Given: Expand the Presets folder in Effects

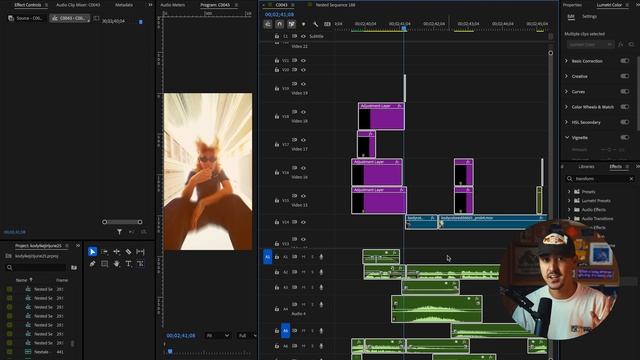Looking at the screenshot, I should 569,191.
